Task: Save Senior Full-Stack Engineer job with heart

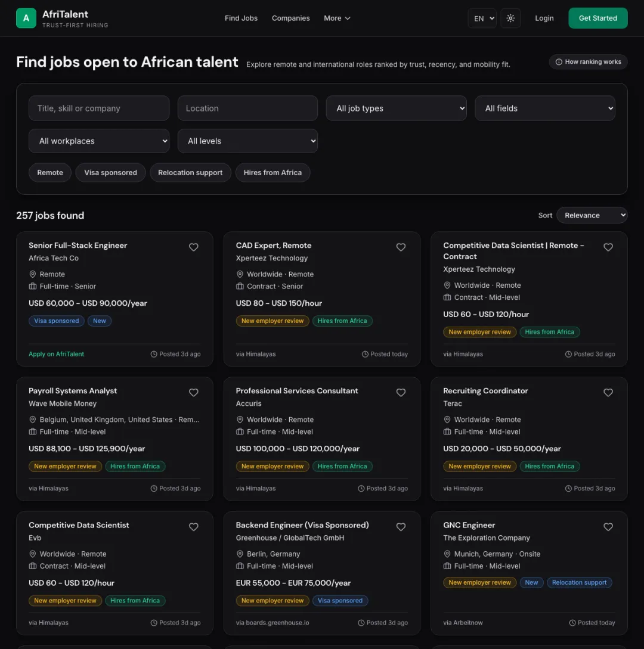Action: [193, 247]
